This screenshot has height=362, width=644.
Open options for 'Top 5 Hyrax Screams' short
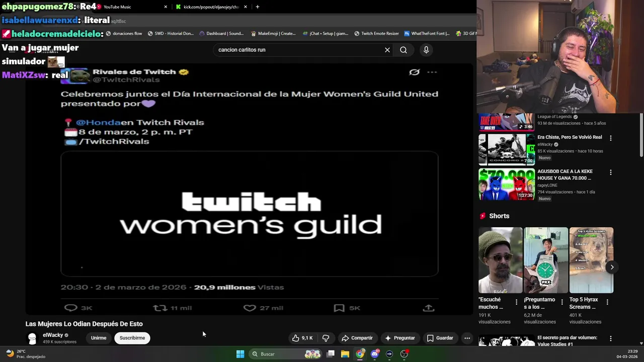(607, 302)
